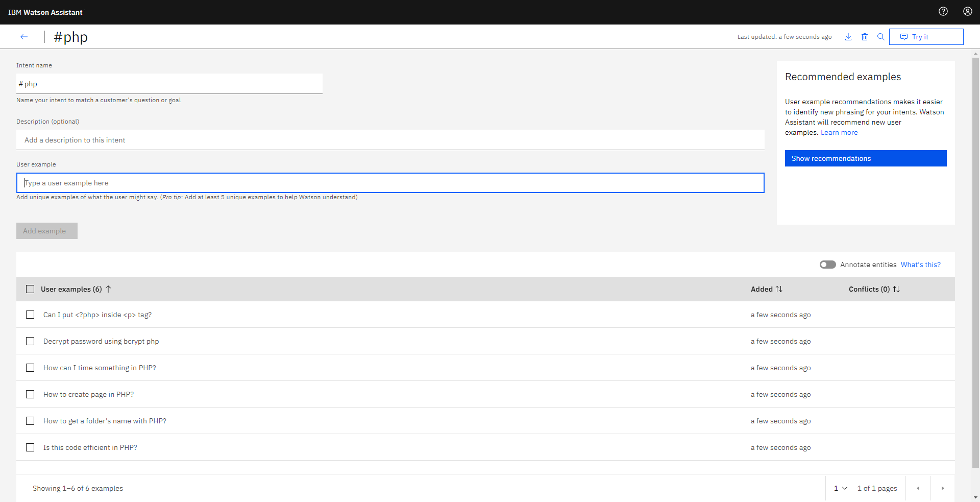Click the IBM Watson Assistant title
The width and height of the screenshot is (980, 502).
click(x=45, y=12)
